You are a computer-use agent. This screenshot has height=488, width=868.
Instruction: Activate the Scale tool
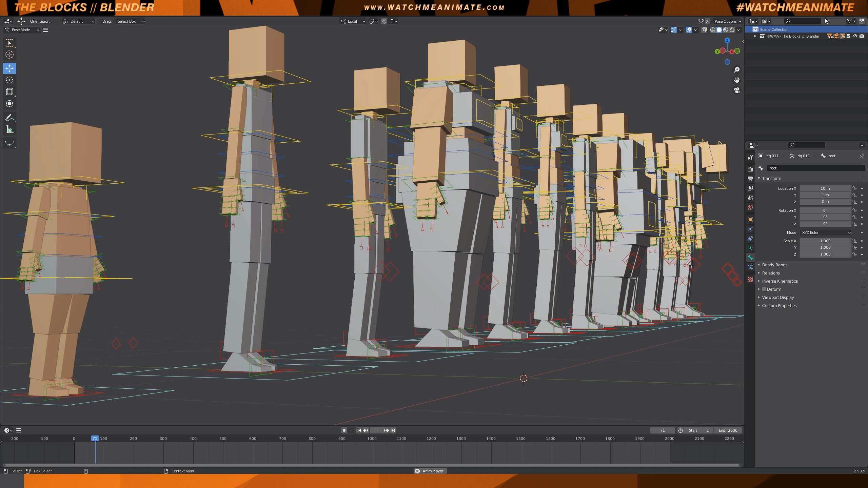click(x=9, y=92)
